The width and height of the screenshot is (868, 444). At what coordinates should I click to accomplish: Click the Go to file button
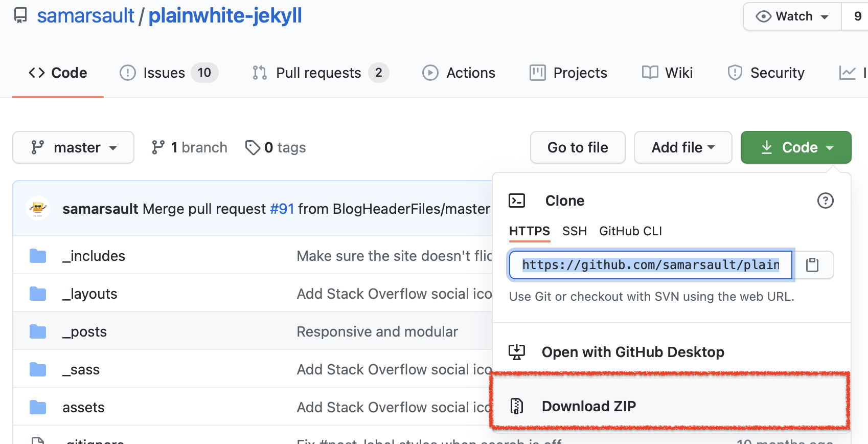pyautogui.click(x=578, y=147)
